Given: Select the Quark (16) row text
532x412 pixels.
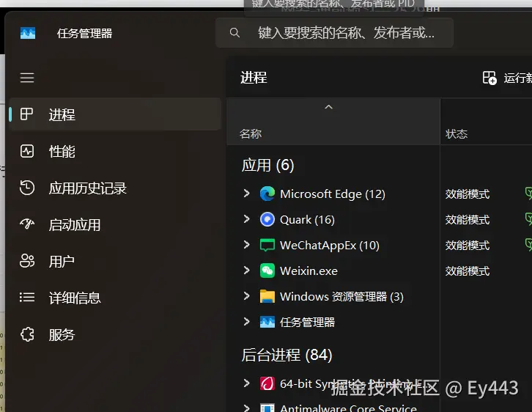Looking at the screenshot, I should tap(307, 220).
